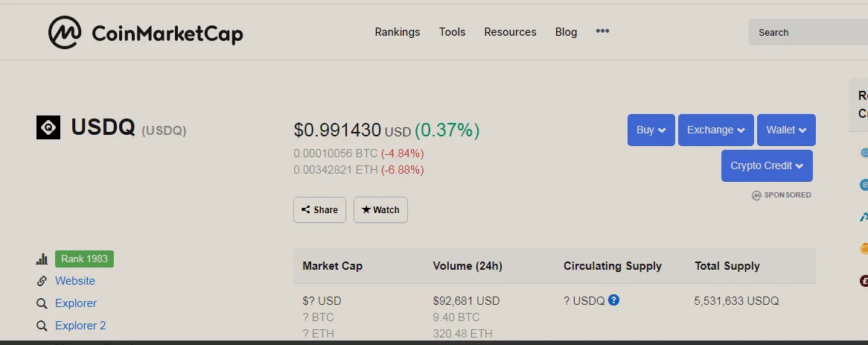This screenshot has height=345, width=868.
Task: Click the (USDQ) ticker symbol text
Action: pos(164,130)
